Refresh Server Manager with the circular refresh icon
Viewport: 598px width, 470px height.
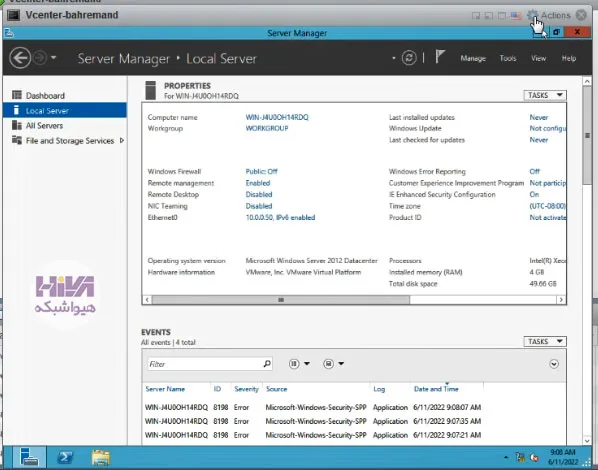[x=409, y=58]
